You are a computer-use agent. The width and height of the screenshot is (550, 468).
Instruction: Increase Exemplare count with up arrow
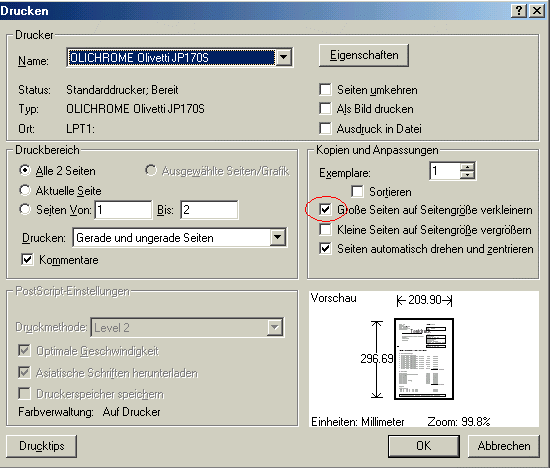click(467, 167)
